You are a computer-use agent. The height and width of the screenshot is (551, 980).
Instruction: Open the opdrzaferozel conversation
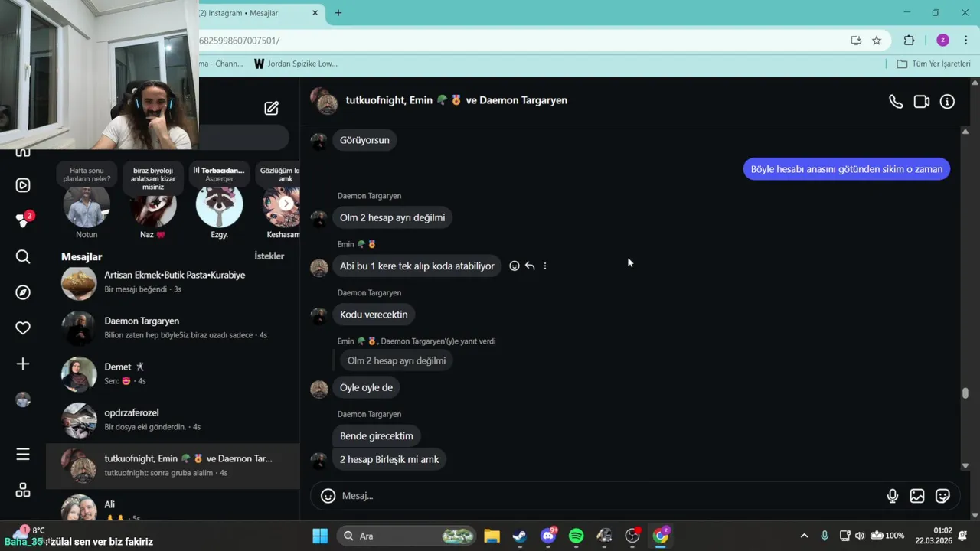tap(173, 419)
